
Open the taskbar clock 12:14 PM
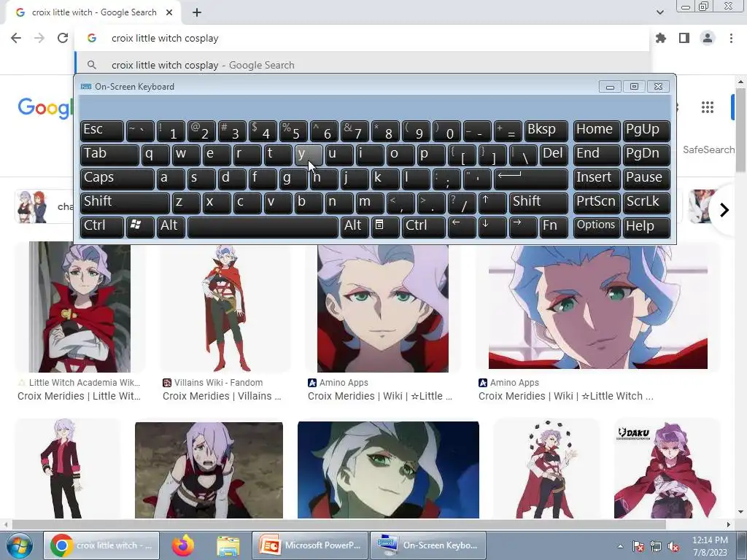tap(710, 546)
